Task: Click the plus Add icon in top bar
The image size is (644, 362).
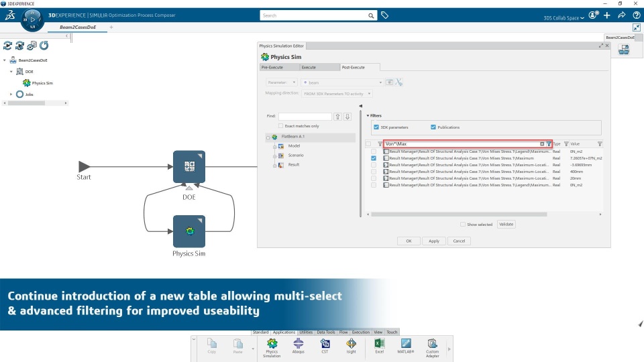Action: (x=607, y=15)
